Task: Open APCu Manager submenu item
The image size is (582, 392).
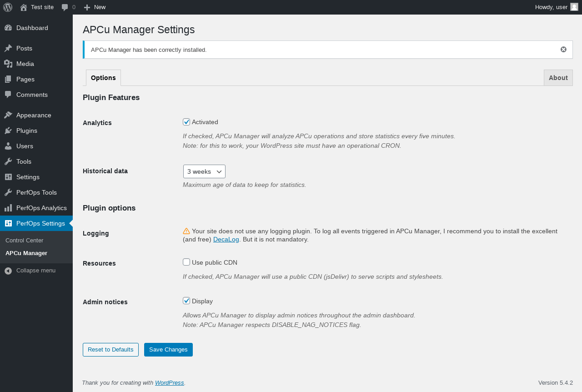Action: [x=26, y=253]
